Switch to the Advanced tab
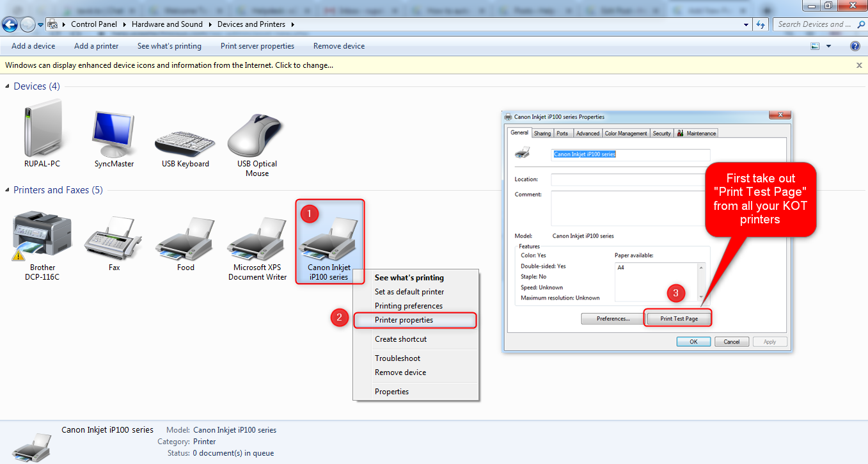 click(587, 133)
